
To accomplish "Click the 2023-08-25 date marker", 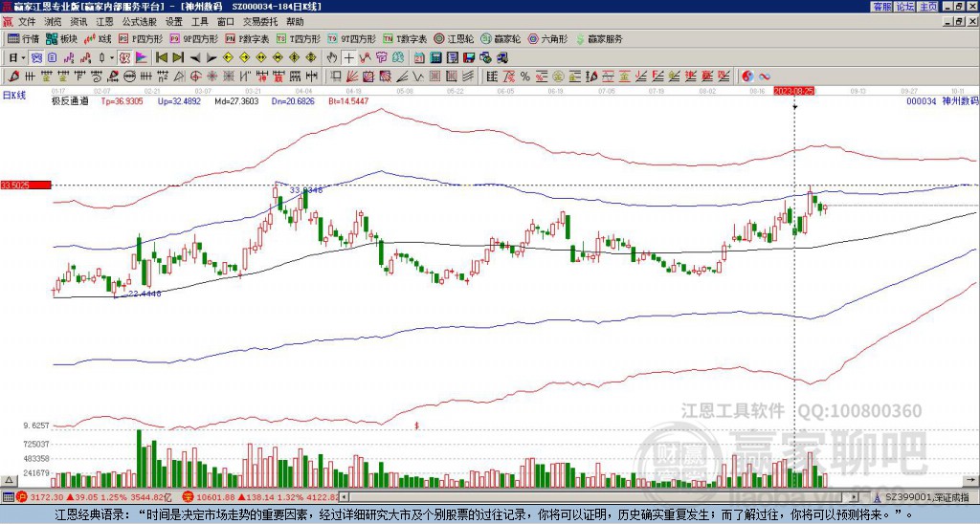I will coord(793,91).
